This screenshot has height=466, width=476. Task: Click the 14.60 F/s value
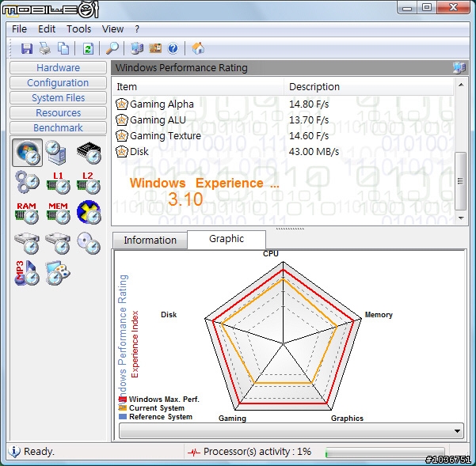pos(309,136)
